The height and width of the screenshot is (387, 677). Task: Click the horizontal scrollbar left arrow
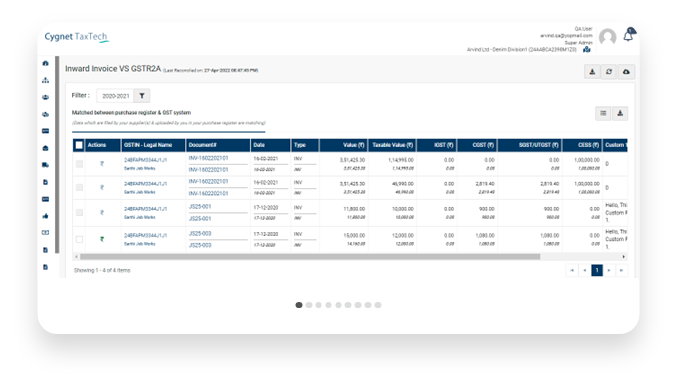(x=76, y=257)
